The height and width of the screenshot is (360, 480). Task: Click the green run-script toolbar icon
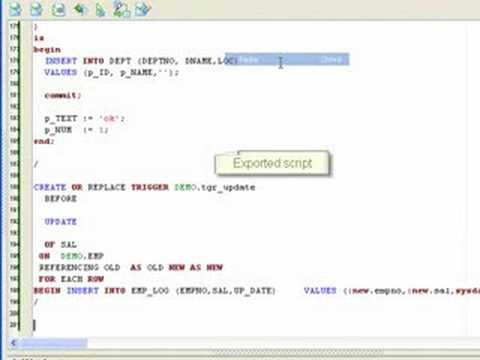tap(100, 9)
